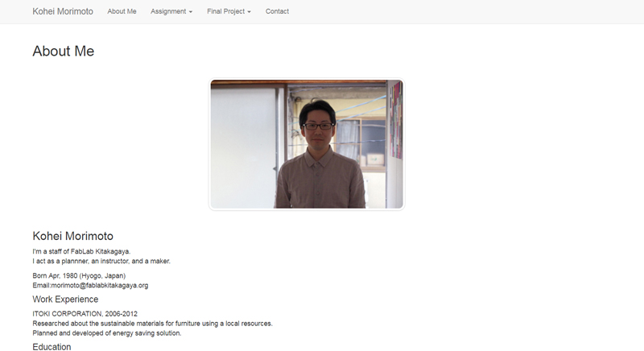This screenshot has width=644, height=351.
Task: Click the large About Me page heading
Action: pyautogui.click(x=64, y=51)
